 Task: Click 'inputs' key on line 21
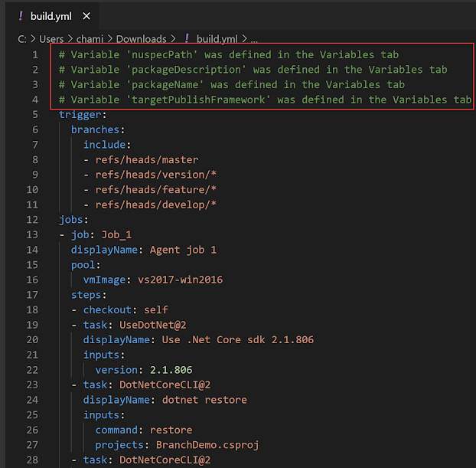tap(101, 355)
